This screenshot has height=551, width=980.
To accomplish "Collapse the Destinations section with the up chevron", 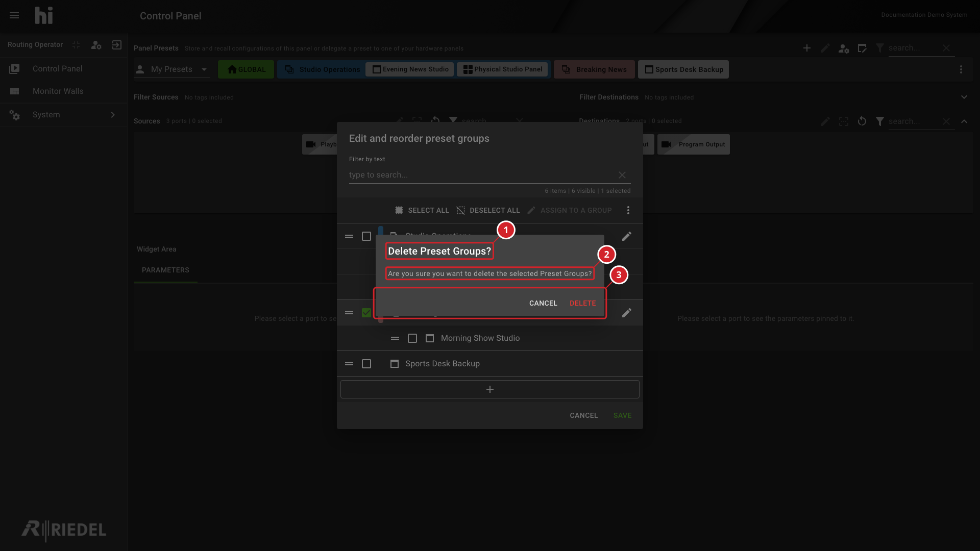I will click(x=964, y=121).
